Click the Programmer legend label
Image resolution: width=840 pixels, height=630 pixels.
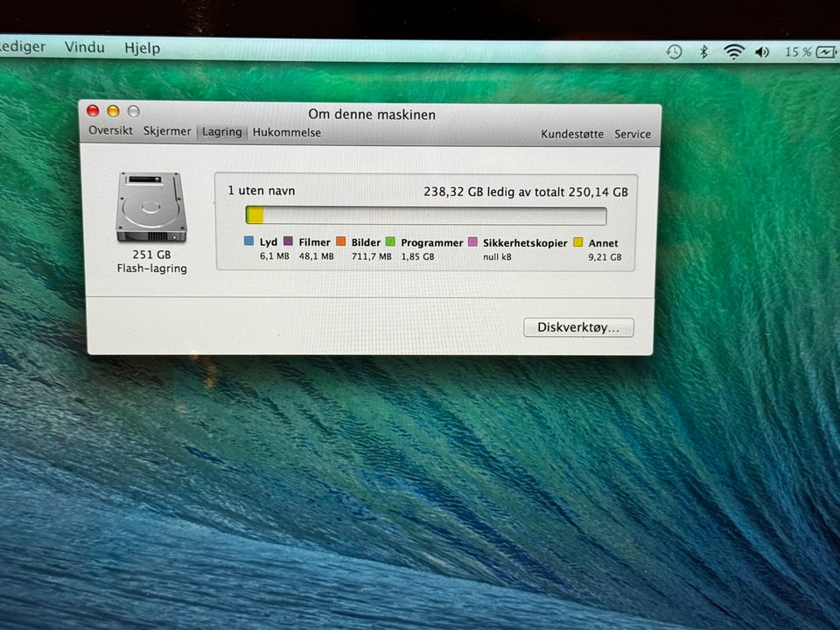431,242
